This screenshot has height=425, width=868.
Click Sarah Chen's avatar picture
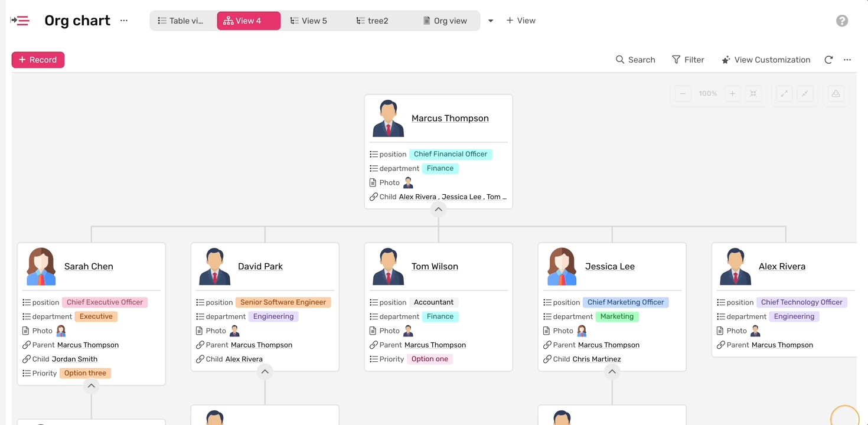(x=41, y=266)
